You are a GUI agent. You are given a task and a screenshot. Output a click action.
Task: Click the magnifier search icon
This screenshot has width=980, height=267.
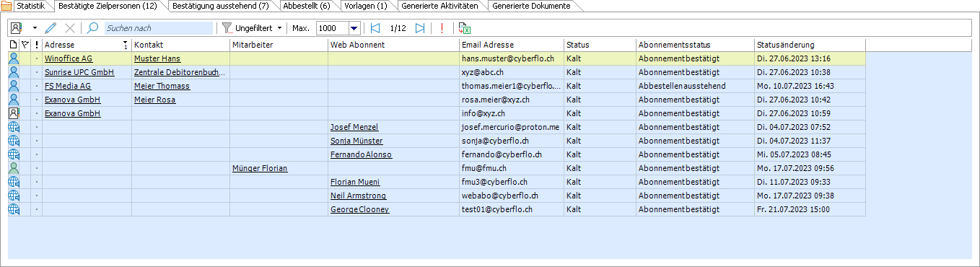click(x=93, y=28)
